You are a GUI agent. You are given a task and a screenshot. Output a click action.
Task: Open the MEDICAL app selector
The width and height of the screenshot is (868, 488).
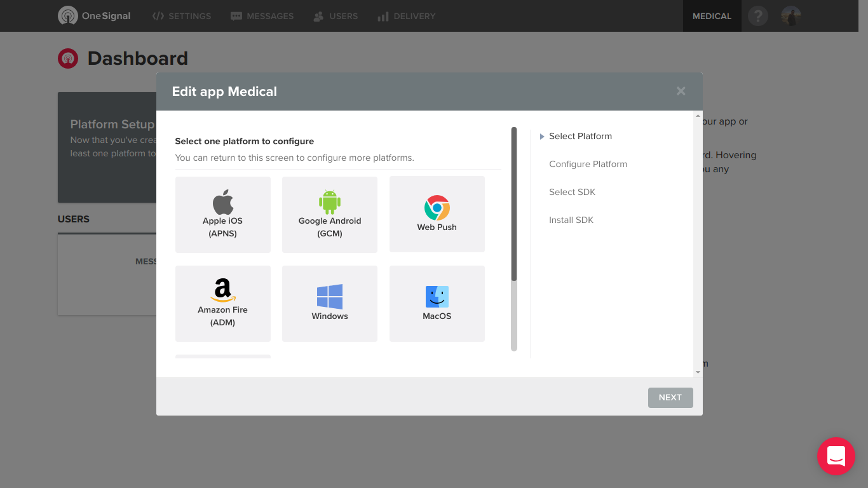[712, 16]
